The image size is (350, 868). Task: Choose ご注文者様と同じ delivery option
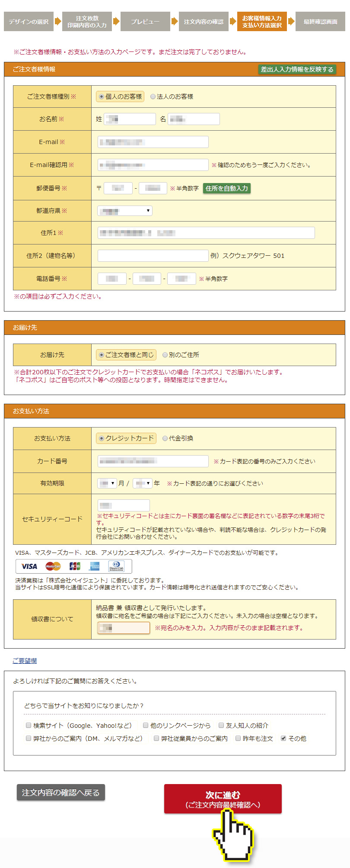(102, 355)
